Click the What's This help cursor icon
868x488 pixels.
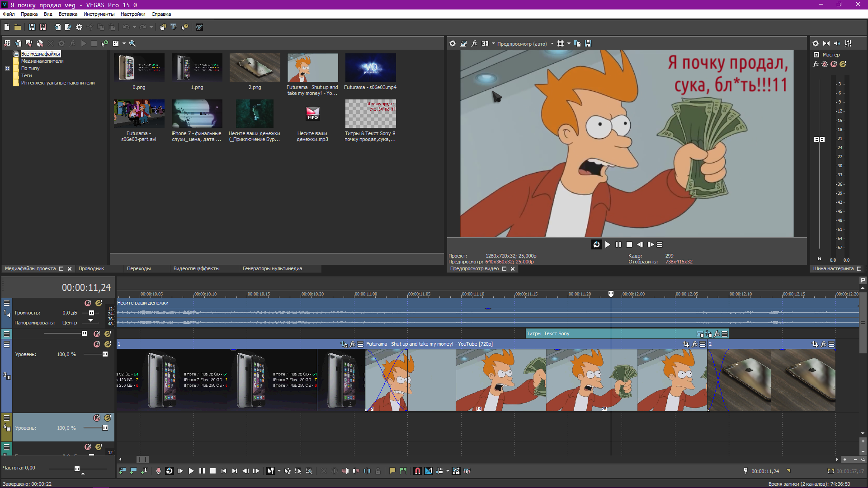click(184, 27)
